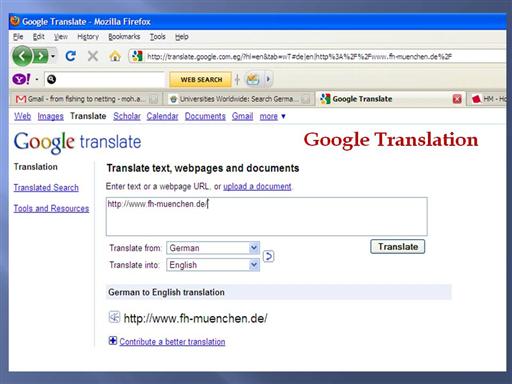This screenshot has width=512, height=384.
Task: Click the listen icon beside translated URL
Action: point(114,317)
